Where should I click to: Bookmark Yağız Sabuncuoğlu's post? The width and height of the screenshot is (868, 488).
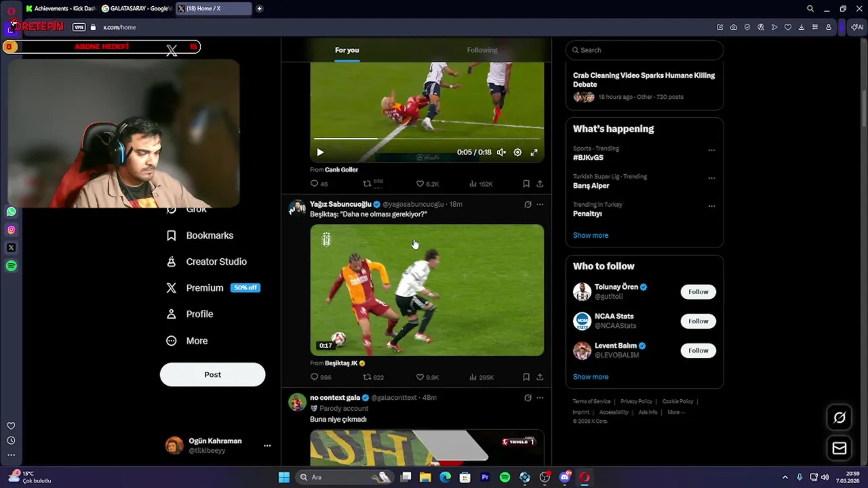click(526, 377)
